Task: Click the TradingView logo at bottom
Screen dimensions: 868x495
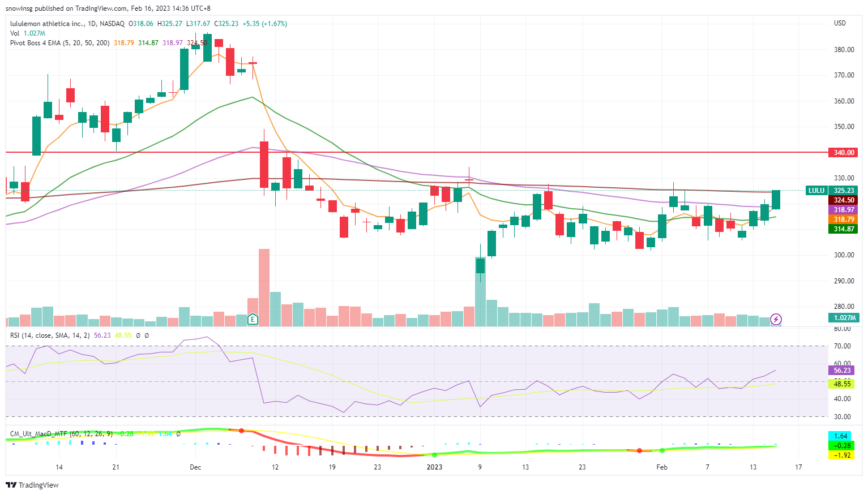Action: coord(32,485)
